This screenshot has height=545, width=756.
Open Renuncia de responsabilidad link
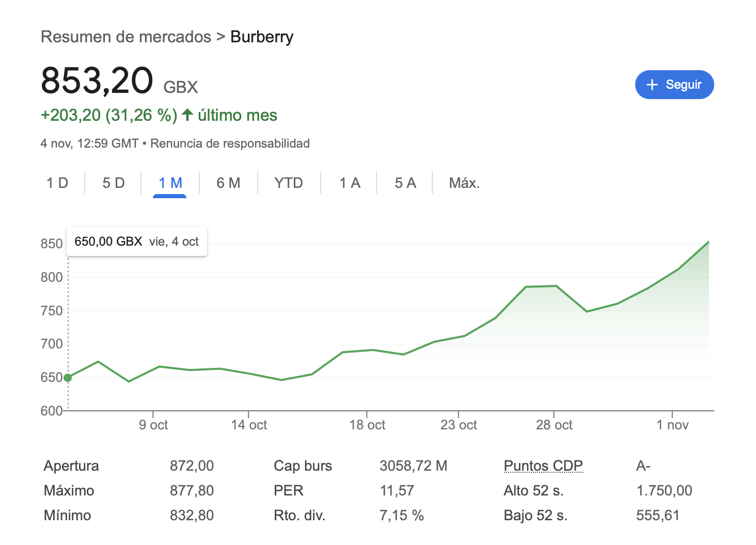point(230,143)
